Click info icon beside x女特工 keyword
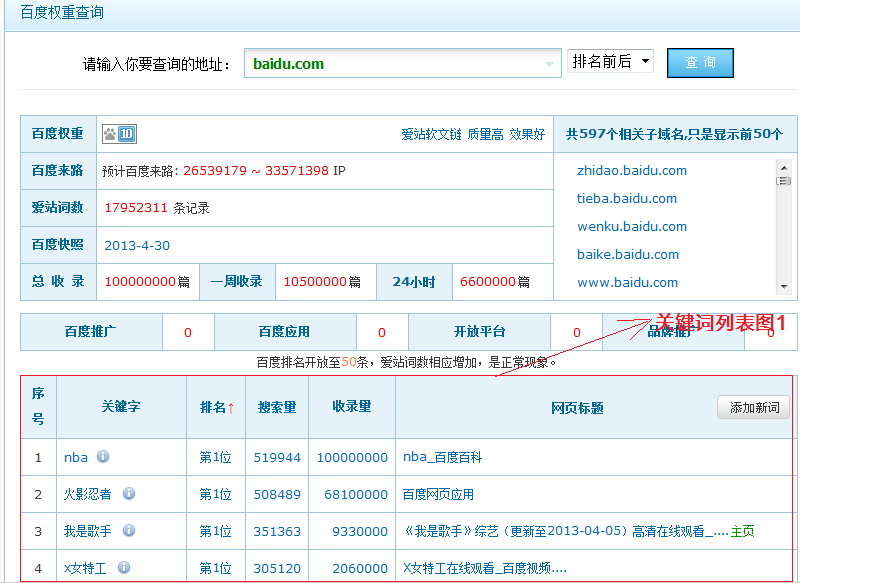 click(124, 568)
